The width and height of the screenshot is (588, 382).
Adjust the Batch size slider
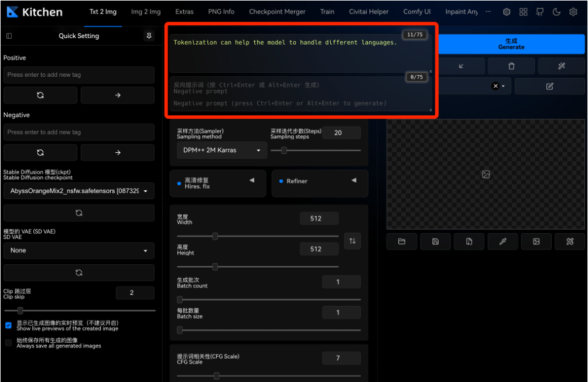click(269, 330)
